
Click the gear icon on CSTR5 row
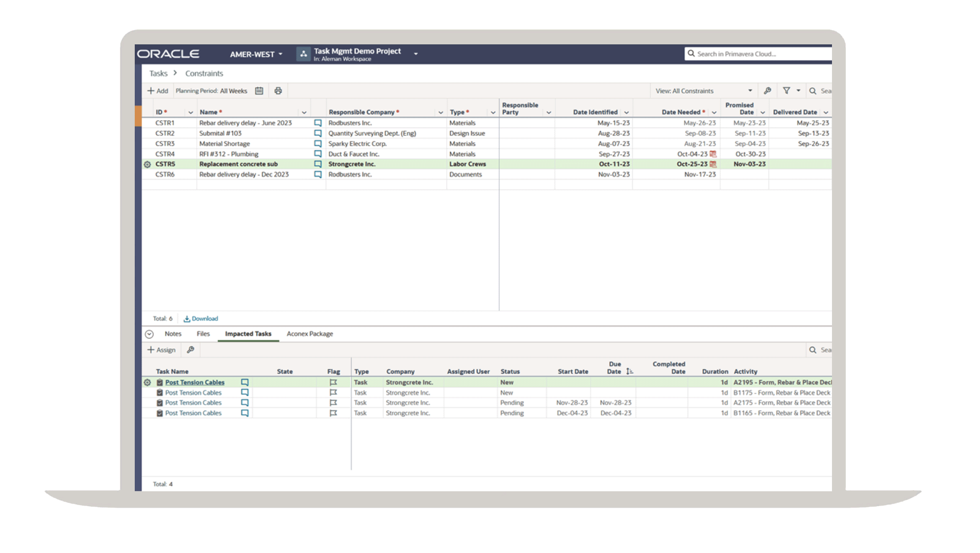pos(148,164)
